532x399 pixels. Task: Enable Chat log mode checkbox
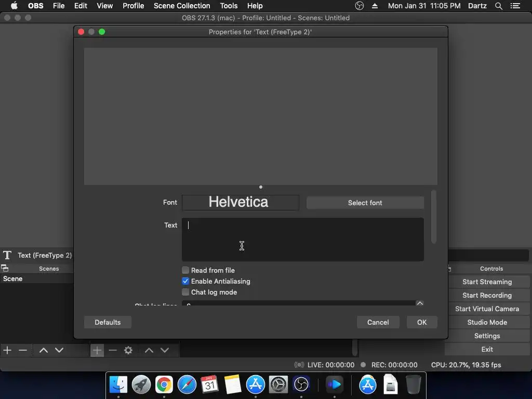click(185, 292)
